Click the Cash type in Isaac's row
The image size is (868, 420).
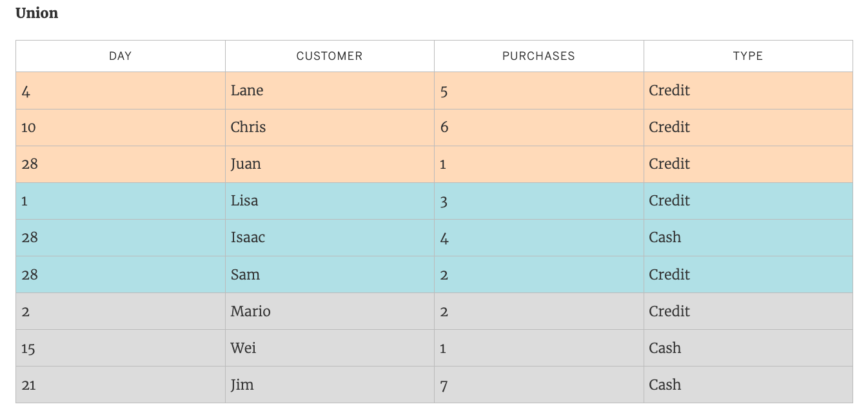(x=665, y=238)
